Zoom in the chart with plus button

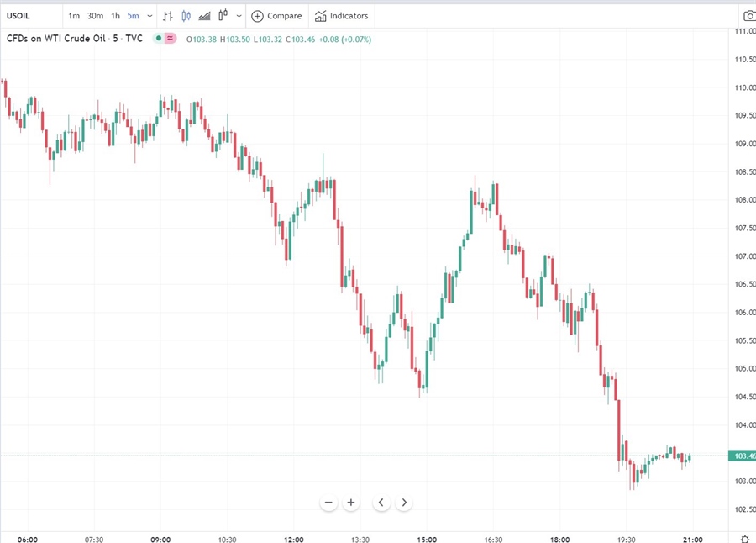(x=351, y=503)
